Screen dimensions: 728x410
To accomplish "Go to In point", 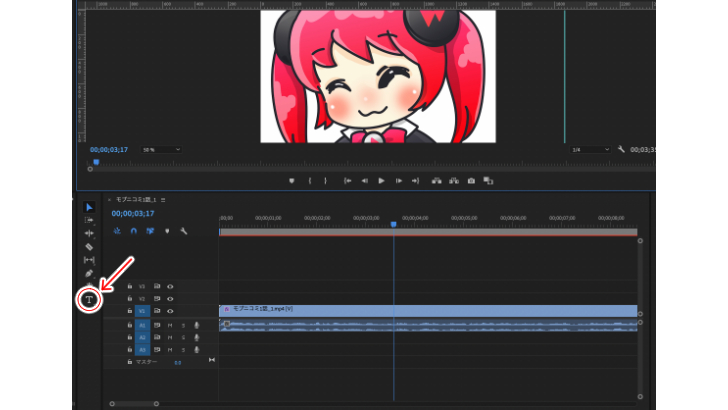I will tap(347, 181).
